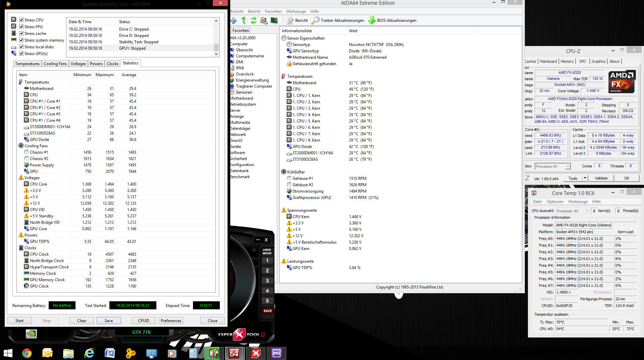644x360 pixels.
Task: Click the CPUID button in Stability Test
Action: click(143, 321)
